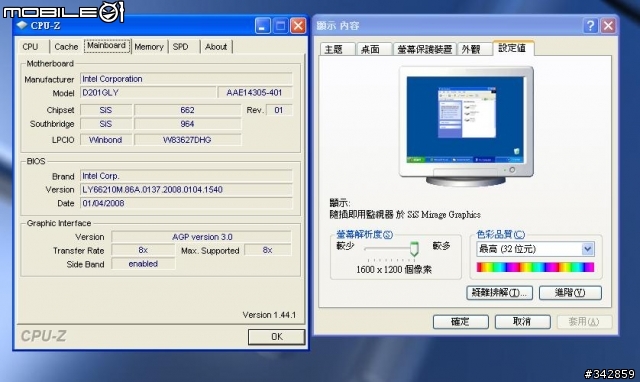Close the Display Properties dialog
This screenshot has height=382, width=640.
608,26
